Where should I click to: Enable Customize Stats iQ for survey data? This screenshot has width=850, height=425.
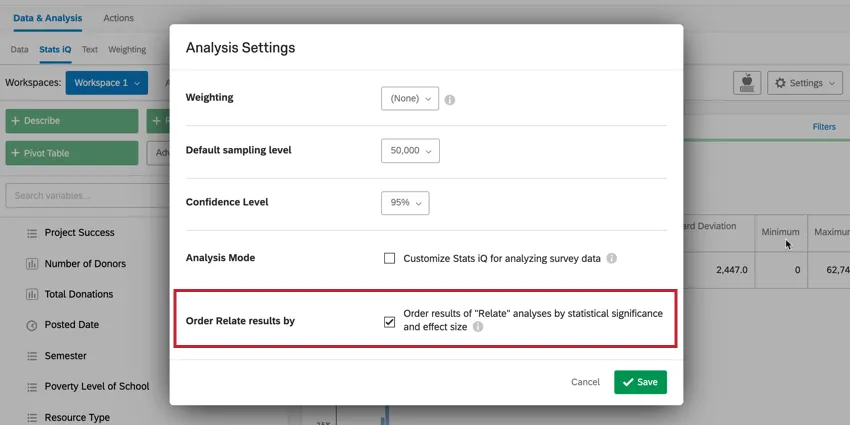tap(390, 258)
